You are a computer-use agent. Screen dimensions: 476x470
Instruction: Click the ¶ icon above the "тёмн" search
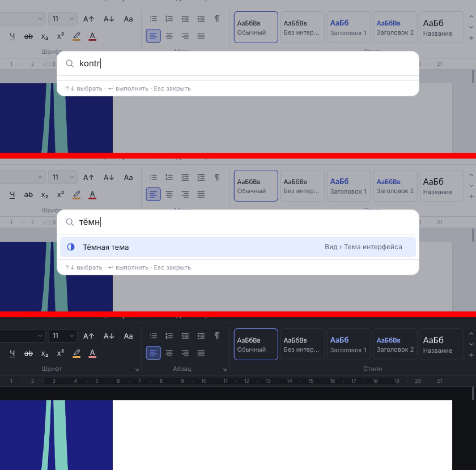point(217,177)
